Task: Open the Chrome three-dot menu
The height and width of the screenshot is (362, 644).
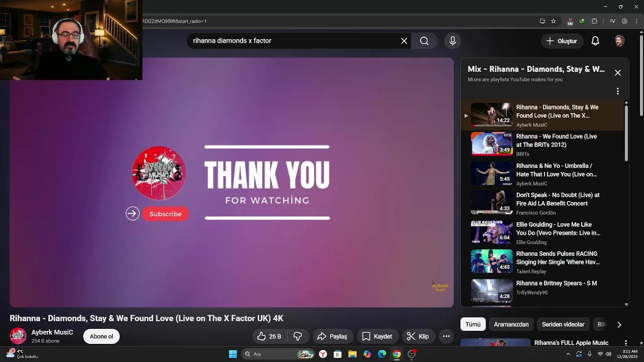Action: (x=636, y=21)
